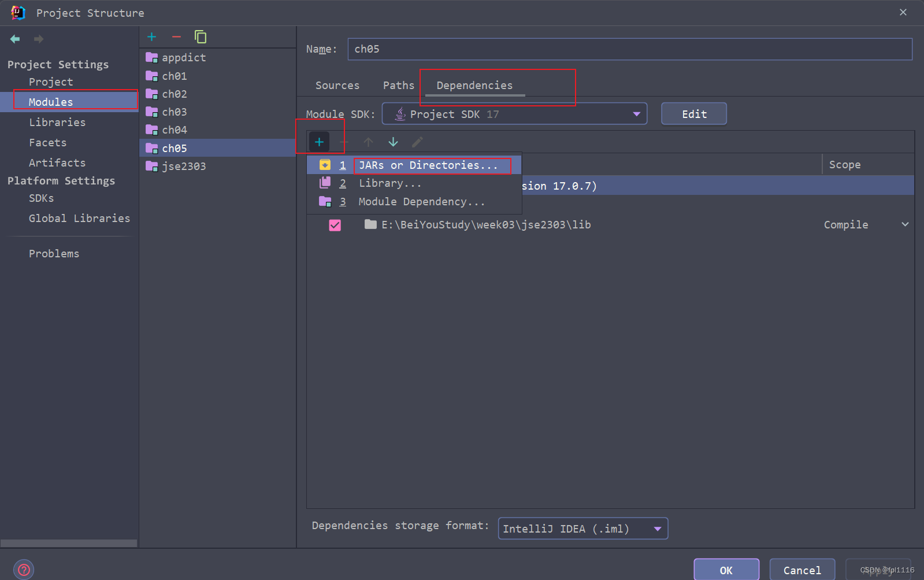Click the Module Dependency folder icon

pyautogui.click(x=325, y=201)
